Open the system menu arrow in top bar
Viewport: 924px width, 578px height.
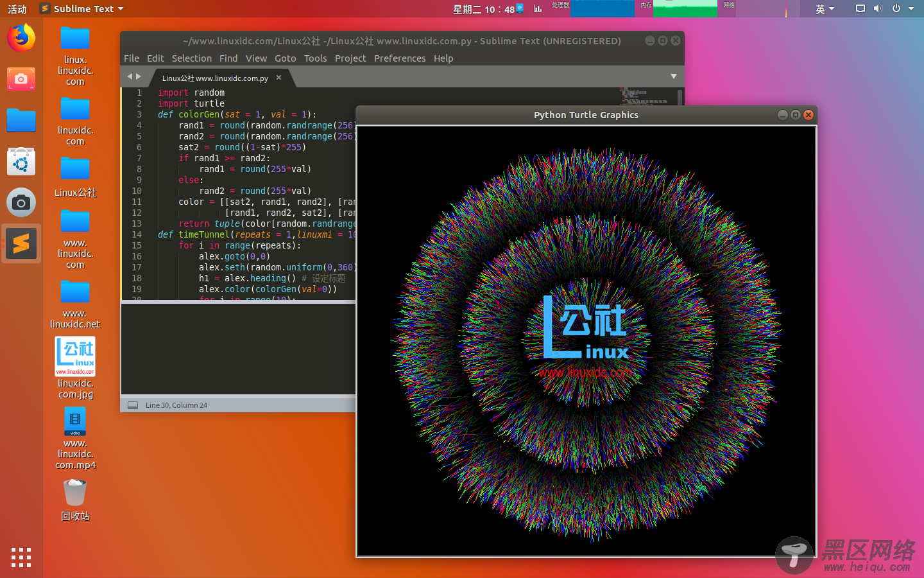coord(911,8)
